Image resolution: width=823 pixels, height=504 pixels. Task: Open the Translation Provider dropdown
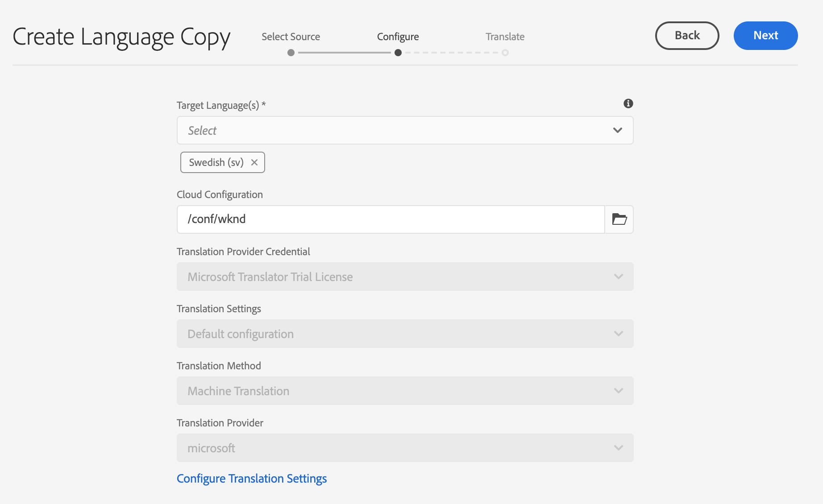click(405, 448)
